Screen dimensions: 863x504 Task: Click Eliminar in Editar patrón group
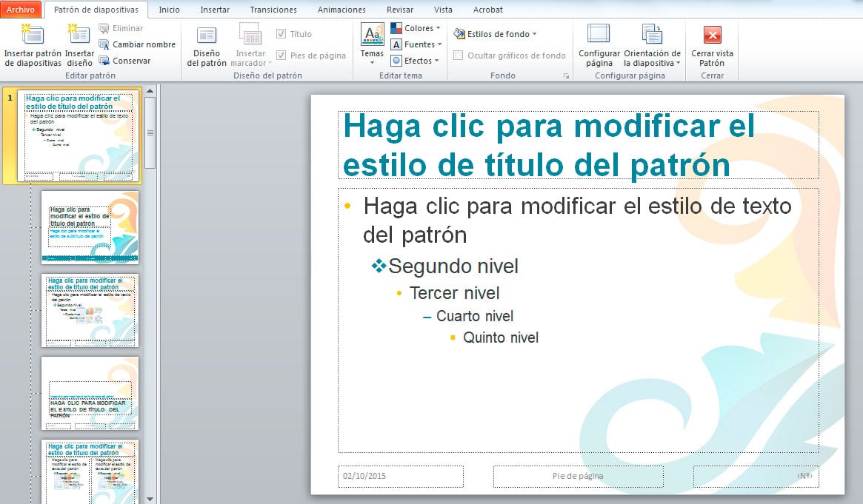pyautogui.click(x=121, y=28)
